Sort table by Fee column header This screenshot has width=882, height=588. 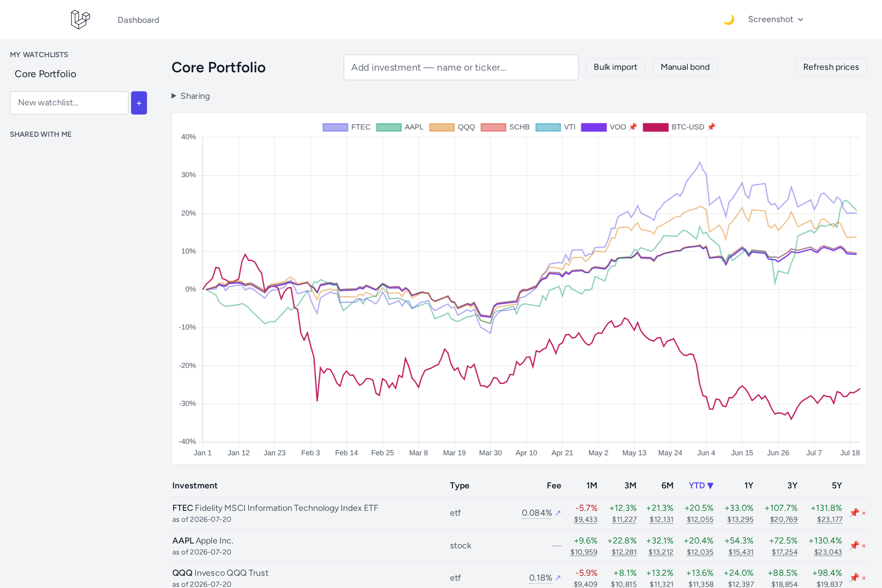coord(554,486)
